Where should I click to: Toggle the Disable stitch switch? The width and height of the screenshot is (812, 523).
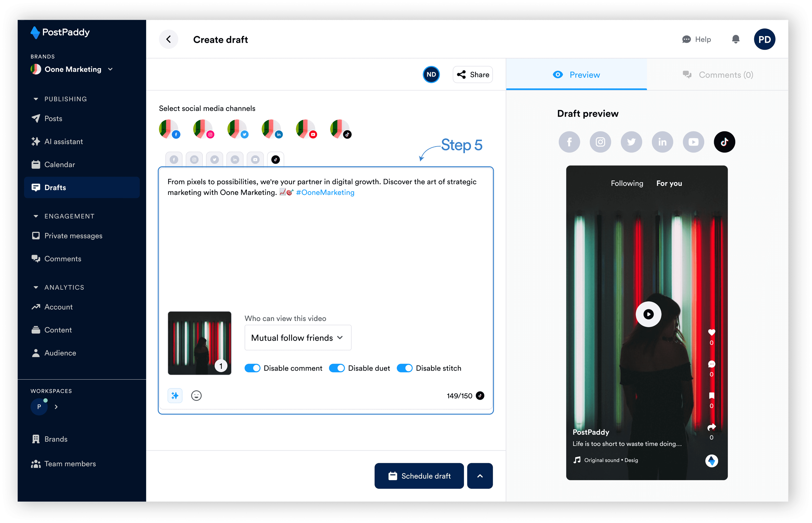tap(404, 368)
